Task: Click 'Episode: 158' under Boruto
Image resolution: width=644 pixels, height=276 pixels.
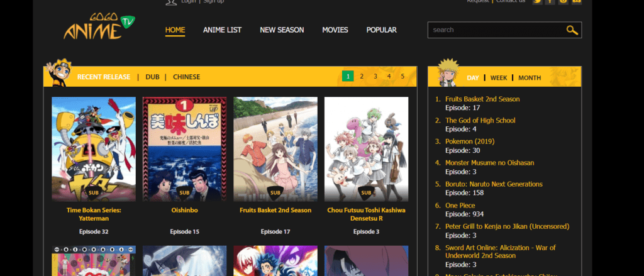Action: click(465, 192)
